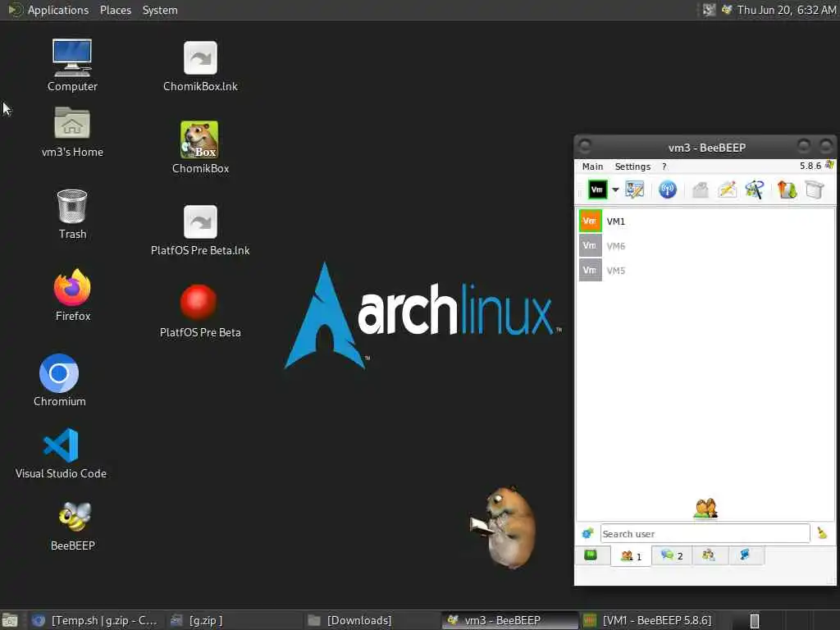Image resolution: width=840 pixels, height=630 pixels.
Task: Select offline user VM6 in the list
Action: tap(705, 246)
